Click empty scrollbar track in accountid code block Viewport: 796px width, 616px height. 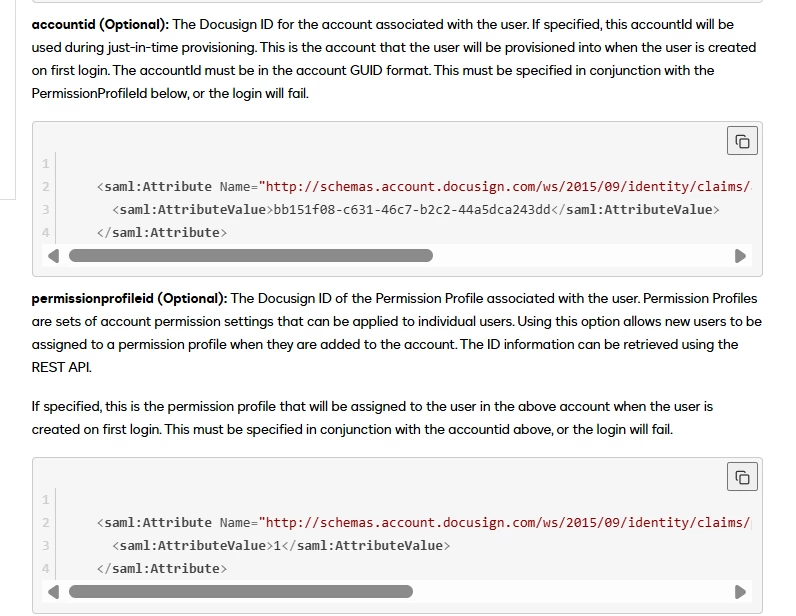tap(583, 255)
